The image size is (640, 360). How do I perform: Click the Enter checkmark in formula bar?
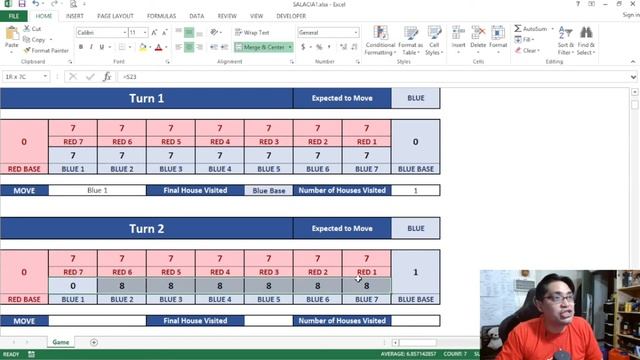pos(90,76)
